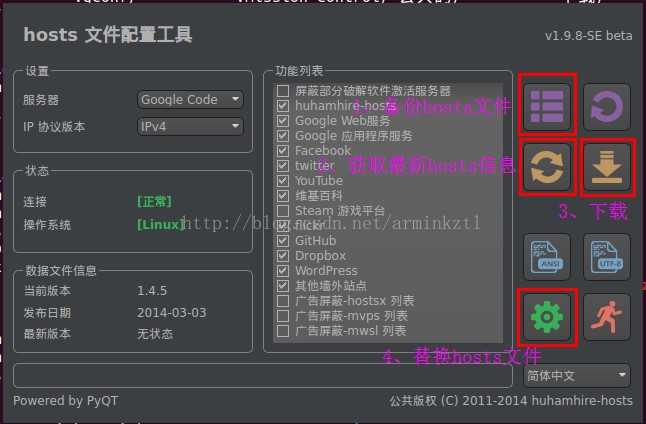
Task: Click the hosts 文件配置工具 title
Action: coord(108,35)
